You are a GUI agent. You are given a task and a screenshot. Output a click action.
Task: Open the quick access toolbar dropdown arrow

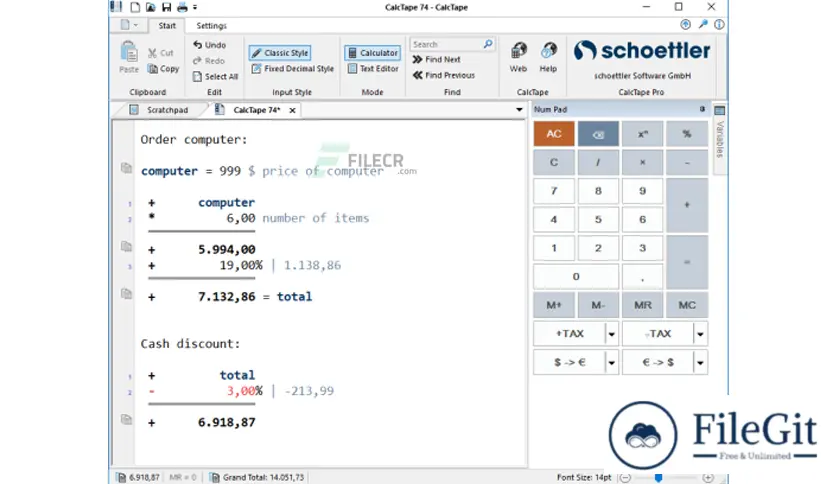pos(195,7)
